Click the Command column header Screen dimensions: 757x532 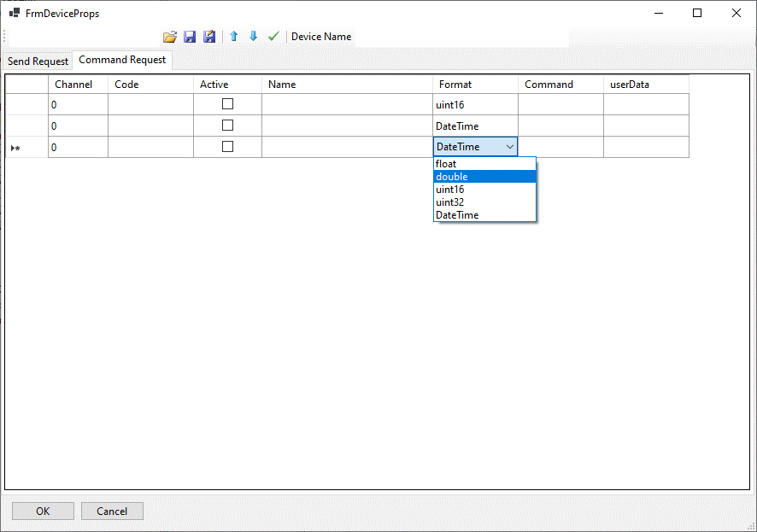tap(561, 85)
